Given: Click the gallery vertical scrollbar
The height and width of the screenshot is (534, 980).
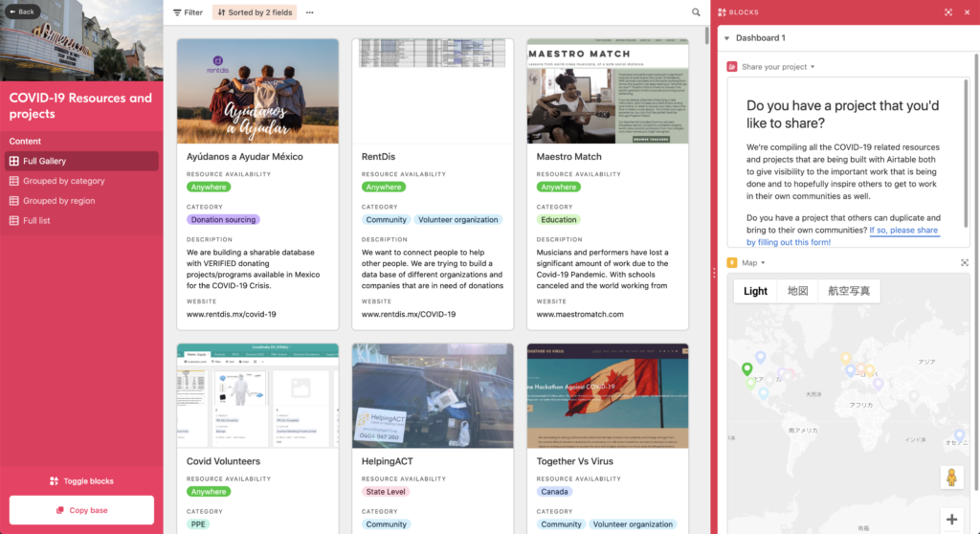Looking at the screenshot, I should 707,35.
